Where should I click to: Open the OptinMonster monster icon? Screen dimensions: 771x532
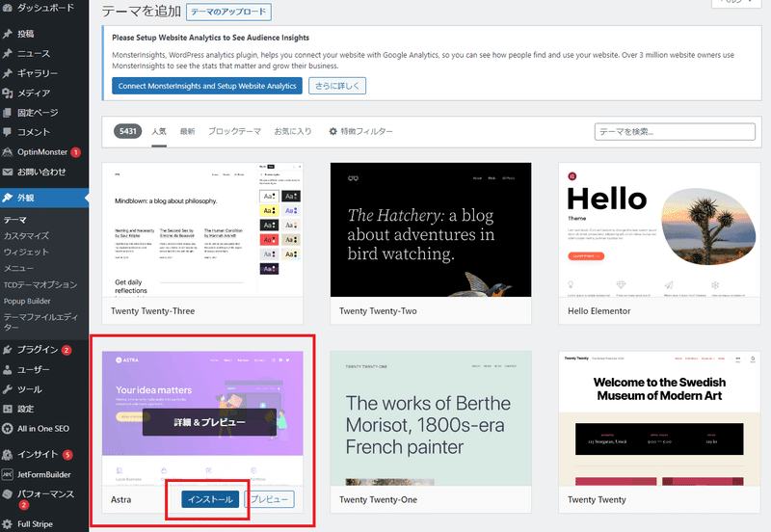(7, 152)
